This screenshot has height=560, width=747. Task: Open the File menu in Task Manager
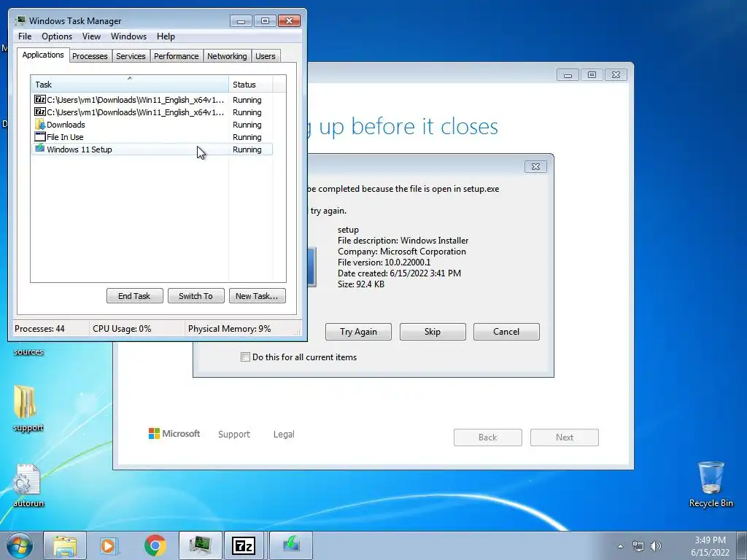click(25, 36)
